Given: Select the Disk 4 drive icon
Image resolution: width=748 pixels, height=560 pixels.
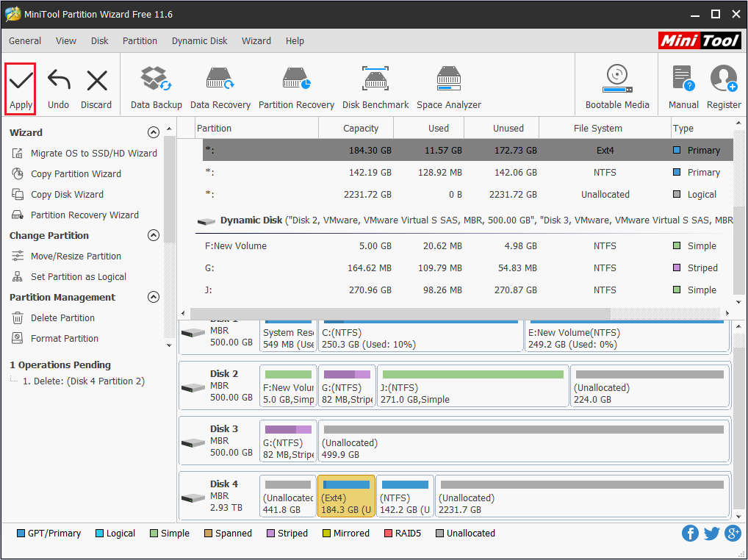Looking at the screenshot, I should tap(193, 498).
